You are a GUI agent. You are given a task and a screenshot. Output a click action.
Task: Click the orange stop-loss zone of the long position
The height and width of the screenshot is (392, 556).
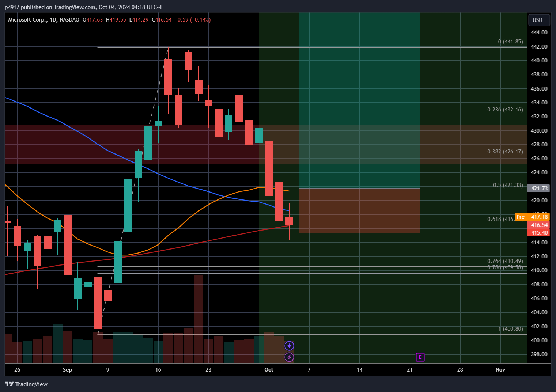(359, 210)
